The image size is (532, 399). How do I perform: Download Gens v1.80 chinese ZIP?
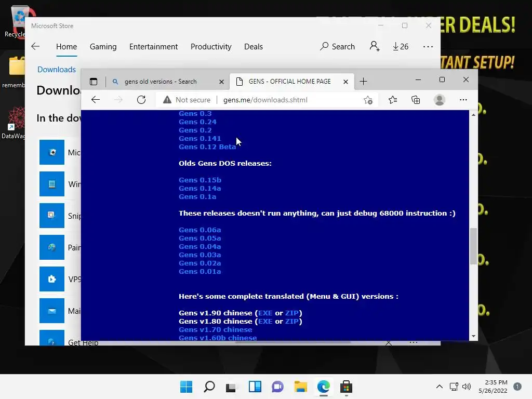[292, 321]
